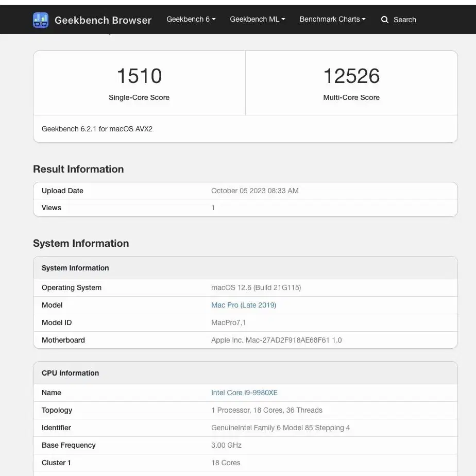This screenshot has width=476, height=476.
Task: Click the Motherboard label
Action: point(63,340)
